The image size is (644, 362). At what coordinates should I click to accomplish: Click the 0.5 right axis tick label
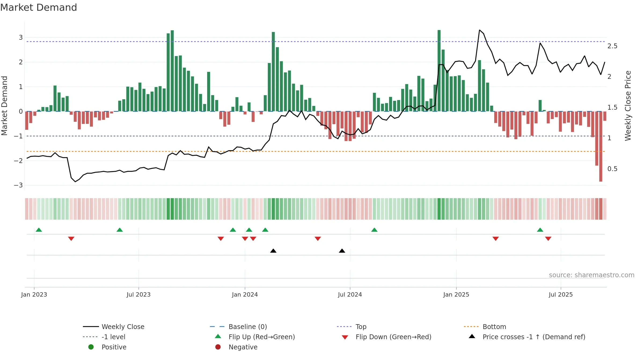pyautogui.click(x=612, y=169)
